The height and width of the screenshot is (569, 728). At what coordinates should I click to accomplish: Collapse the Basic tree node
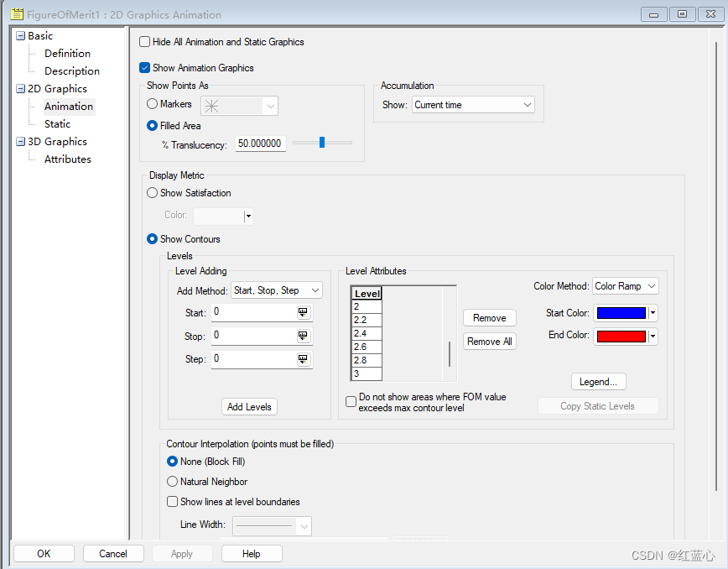[20, 36]
